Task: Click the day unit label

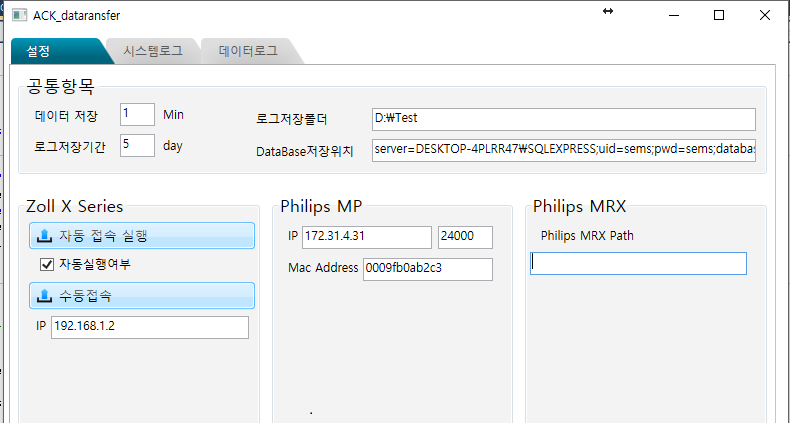Action: tap(173, 147)
